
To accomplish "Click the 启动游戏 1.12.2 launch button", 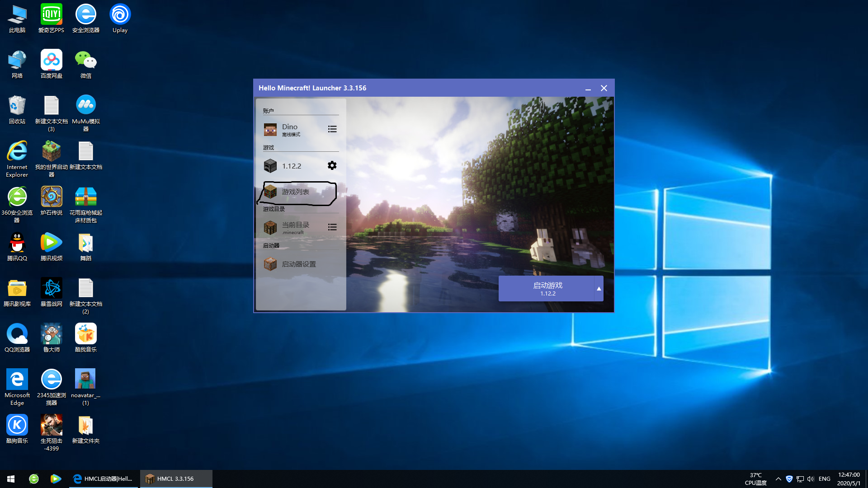I will point(546,289).
